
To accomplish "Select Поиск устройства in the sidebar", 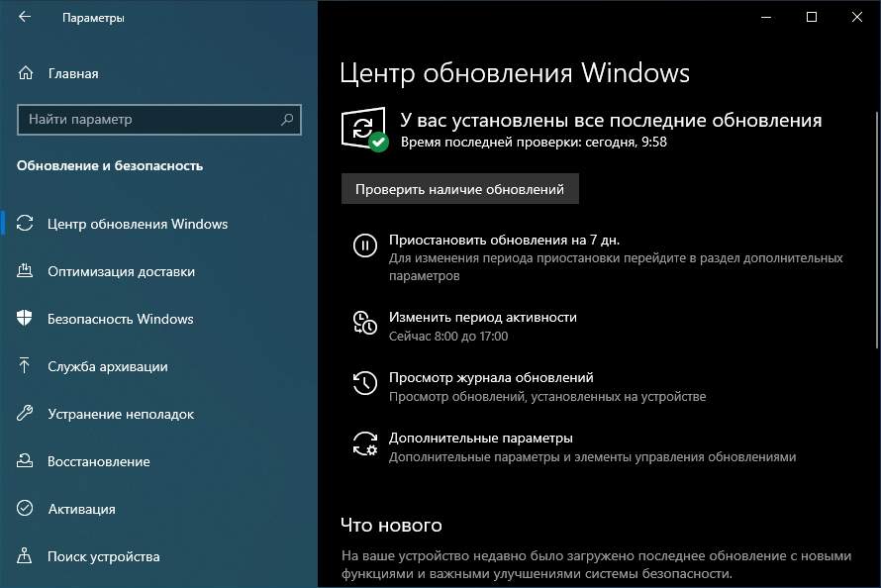I will pos(103,556).
